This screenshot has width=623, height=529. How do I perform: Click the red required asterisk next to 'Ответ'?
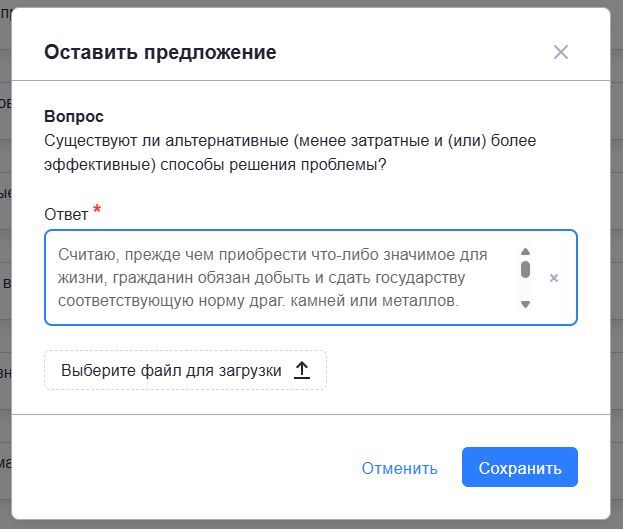point(97,210)
